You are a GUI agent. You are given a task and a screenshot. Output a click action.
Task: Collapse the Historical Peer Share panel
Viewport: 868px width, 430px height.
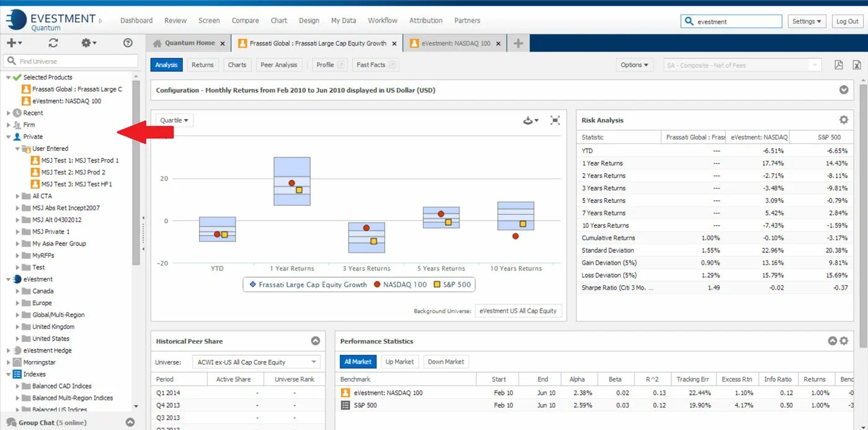[x=315, y=341]
